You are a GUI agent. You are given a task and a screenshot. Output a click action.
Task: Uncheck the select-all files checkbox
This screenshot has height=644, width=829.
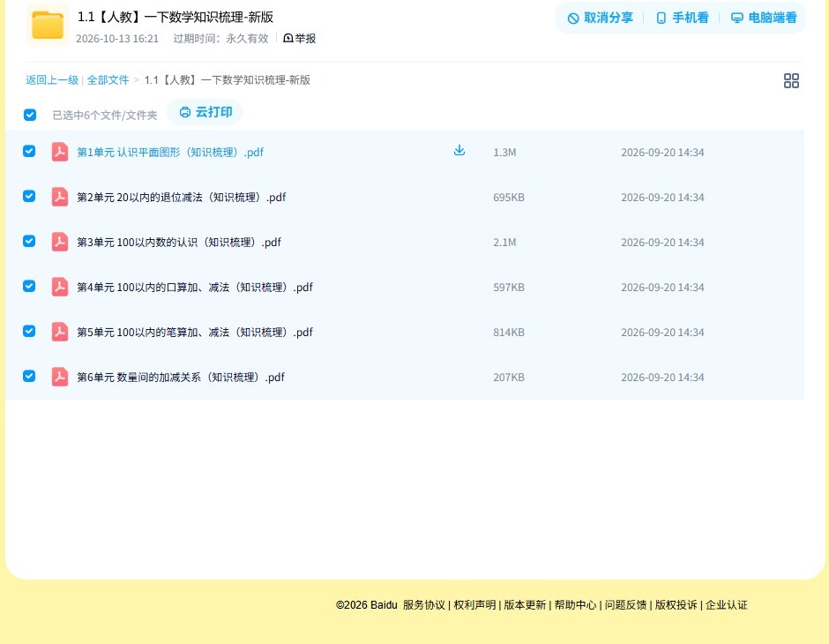pyautogui.click(x=30, y=115)
